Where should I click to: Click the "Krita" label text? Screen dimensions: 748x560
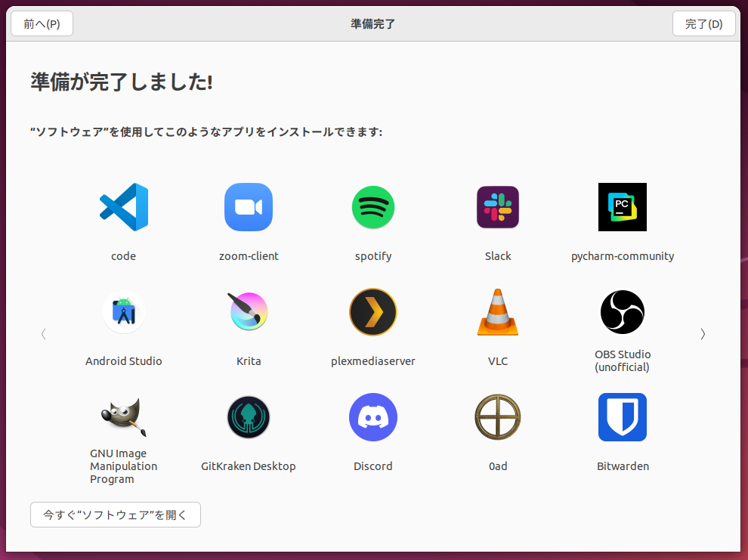pyautogui.click(x=249, y=361)
